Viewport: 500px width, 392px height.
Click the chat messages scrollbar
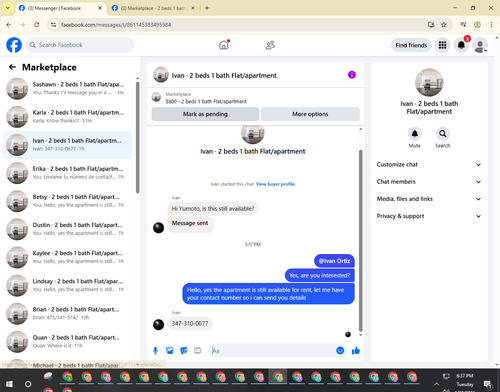click(x=360, y=240)
